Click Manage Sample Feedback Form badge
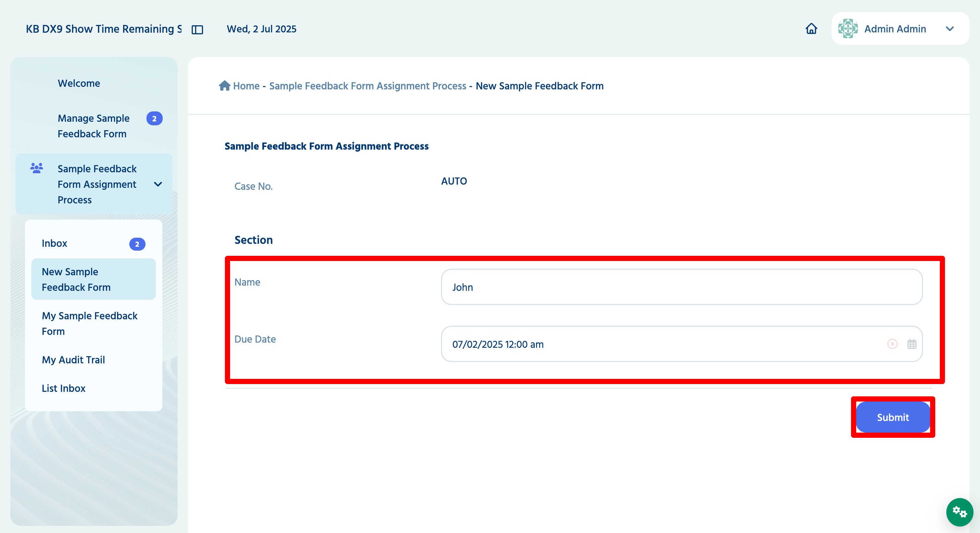Viewport: 980px width, 533px height. pos(154,119)
